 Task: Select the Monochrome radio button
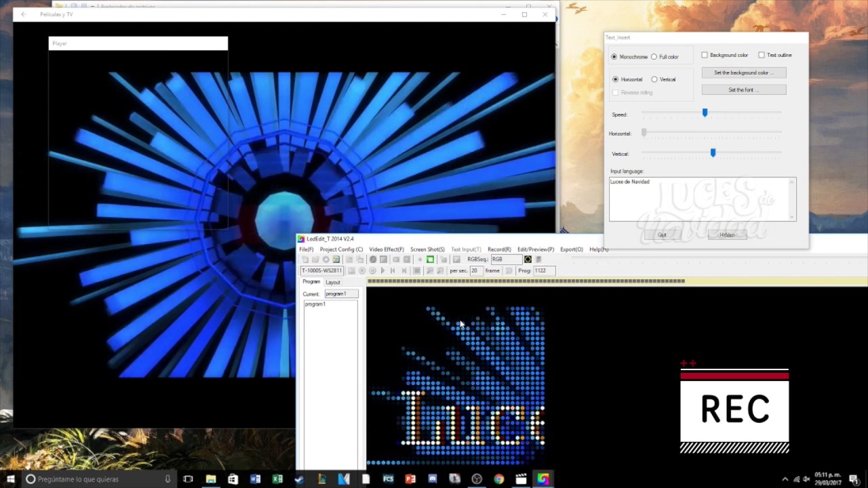tap(614, 57)
